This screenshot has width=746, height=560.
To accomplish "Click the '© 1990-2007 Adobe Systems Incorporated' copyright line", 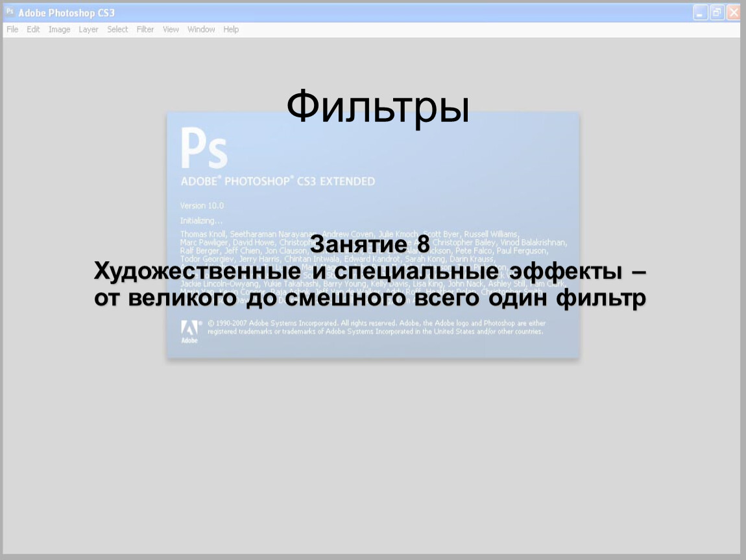I will (377, 323).
